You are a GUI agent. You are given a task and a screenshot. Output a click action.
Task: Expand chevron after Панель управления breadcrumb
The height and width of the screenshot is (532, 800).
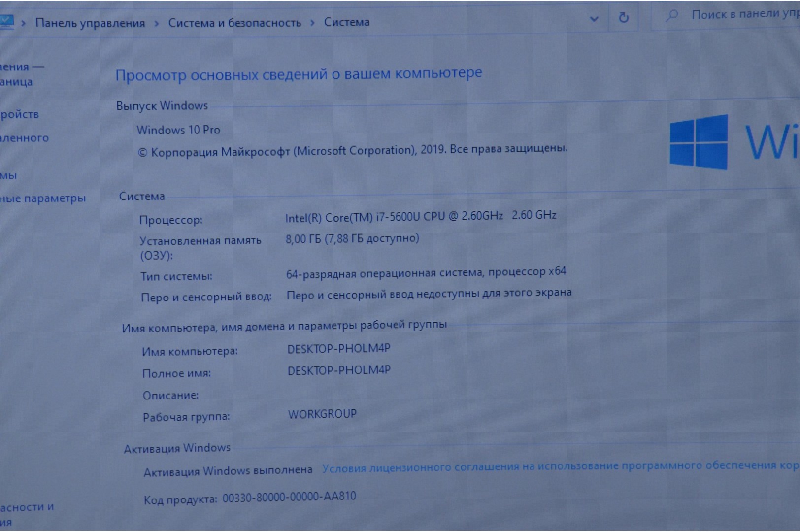click(x=157, y=23)
